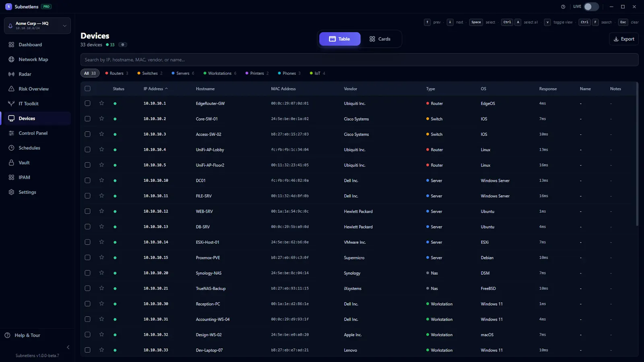Filter by Printers category
Viewport: 644px width, 362px height.
click(257, 73)
